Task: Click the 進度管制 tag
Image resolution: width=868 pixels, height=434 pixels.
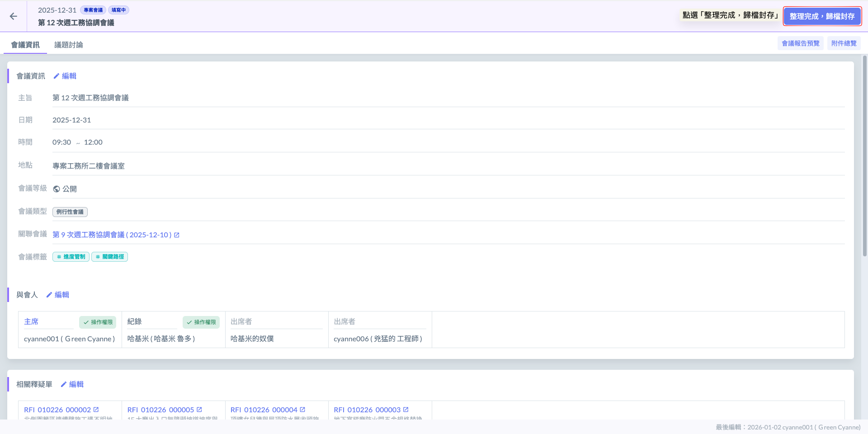Action: pos(71,257)
